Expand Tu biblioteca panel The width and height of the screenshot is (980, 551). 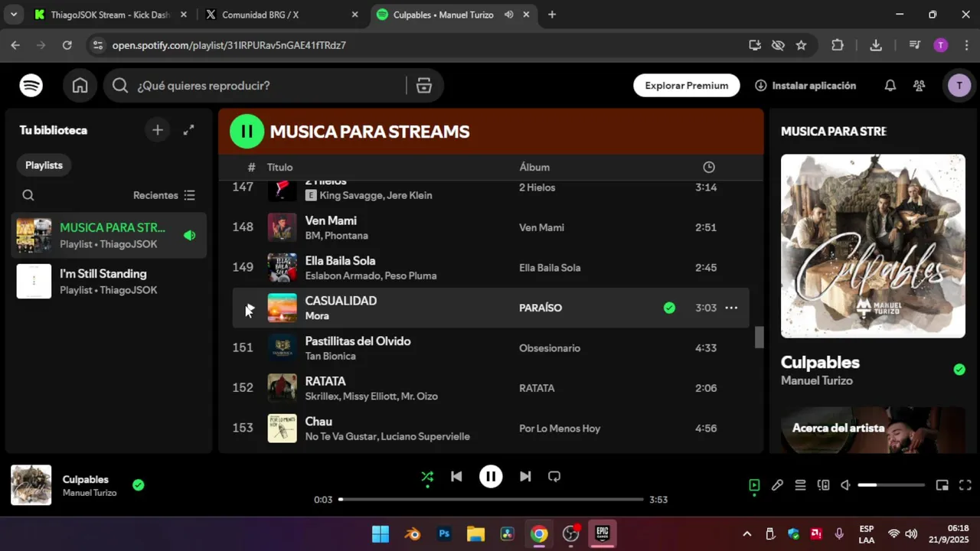(x=188, y=130)
